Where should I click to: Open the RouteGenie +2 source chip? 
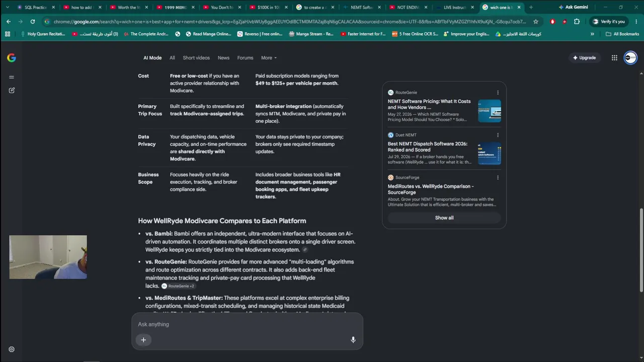[178, 286]
